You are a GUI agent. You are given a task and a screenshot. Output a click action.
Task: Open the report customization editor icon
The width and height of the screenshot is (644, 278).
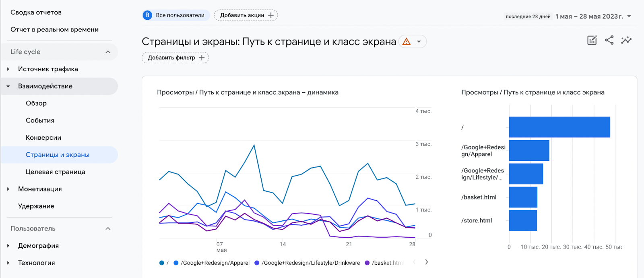click(x=591, y=40)
